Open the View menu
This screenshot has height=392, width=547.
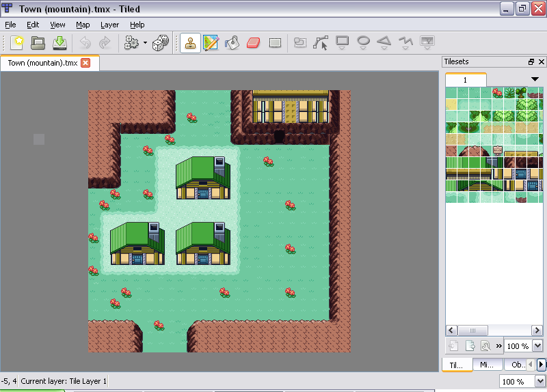point(57,25)
